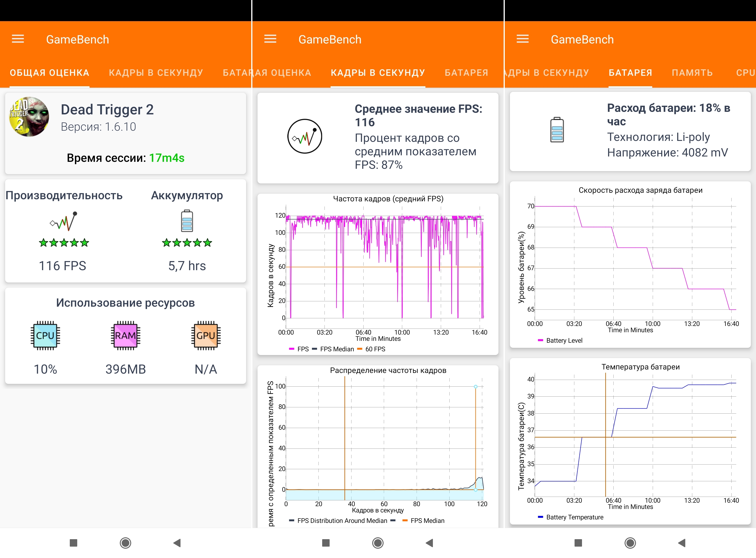Image resolution: width=756 pixels, height=558 pixels.
Task: Tap the performance graph icon under Производительность
Action: point(64,222)
